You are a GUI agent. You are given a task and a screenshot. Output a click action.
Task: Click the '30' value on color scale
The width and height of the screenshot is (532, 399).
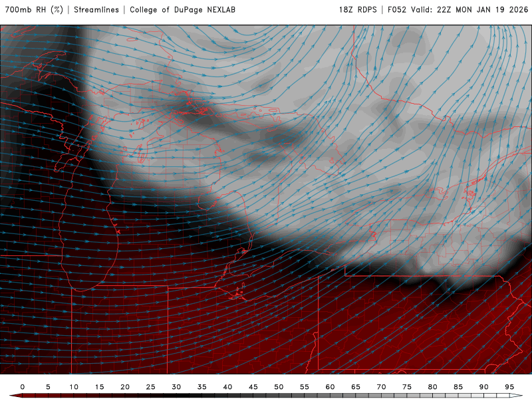point(176,387)
